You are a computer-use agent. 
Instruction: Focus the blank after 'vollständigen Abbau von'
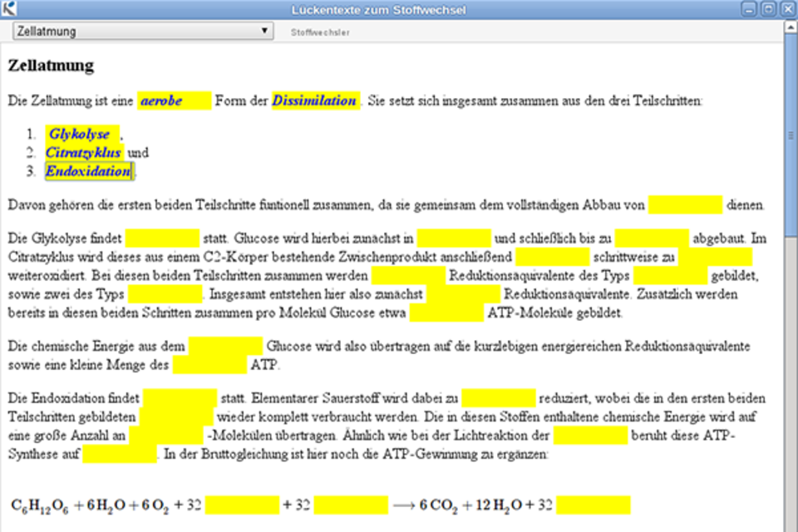[685, 204]
